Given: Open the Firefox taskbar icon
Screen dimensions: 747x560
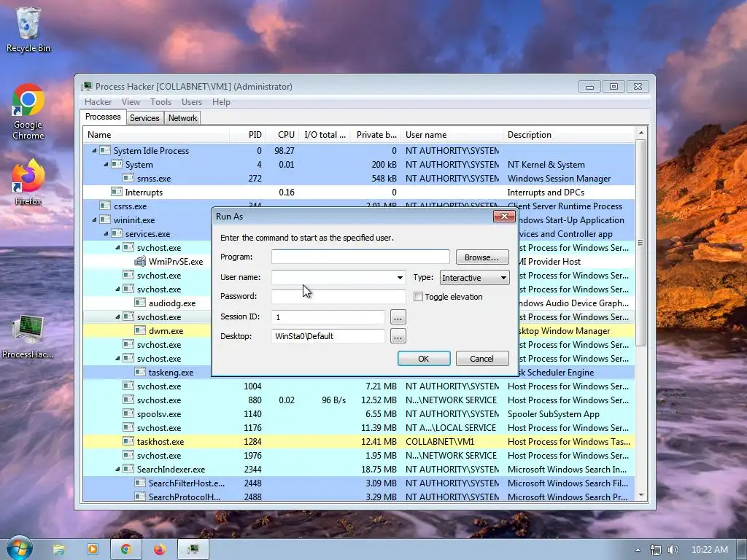Looking at the screenshot, I should pos(159,550).
